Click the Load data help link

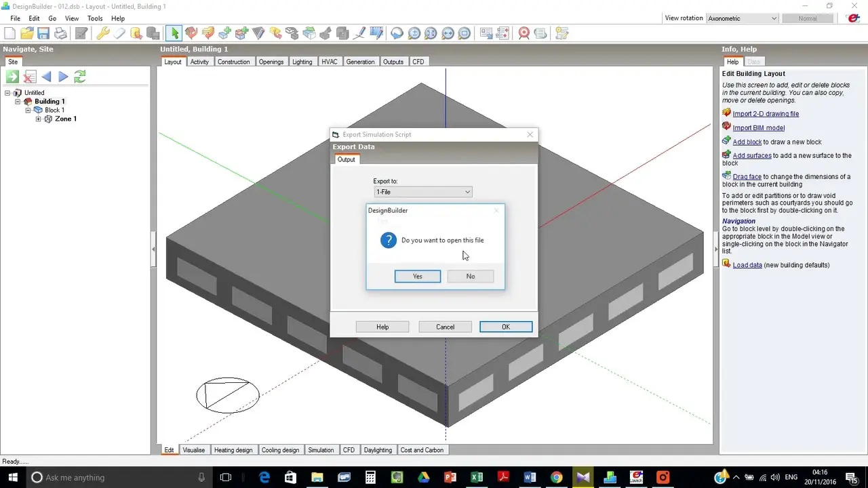(x=747, y=265)
